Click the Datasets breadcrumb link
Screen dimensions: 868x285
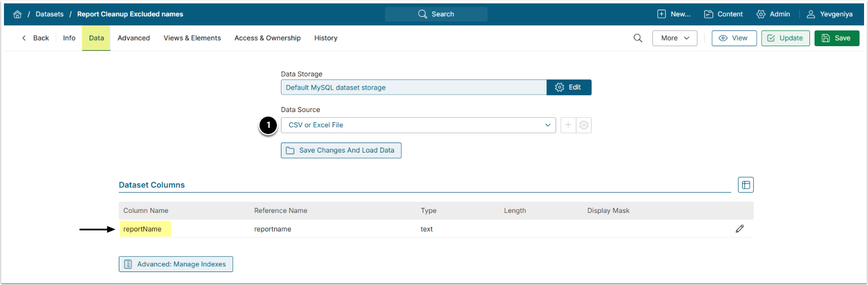[50, 14]
